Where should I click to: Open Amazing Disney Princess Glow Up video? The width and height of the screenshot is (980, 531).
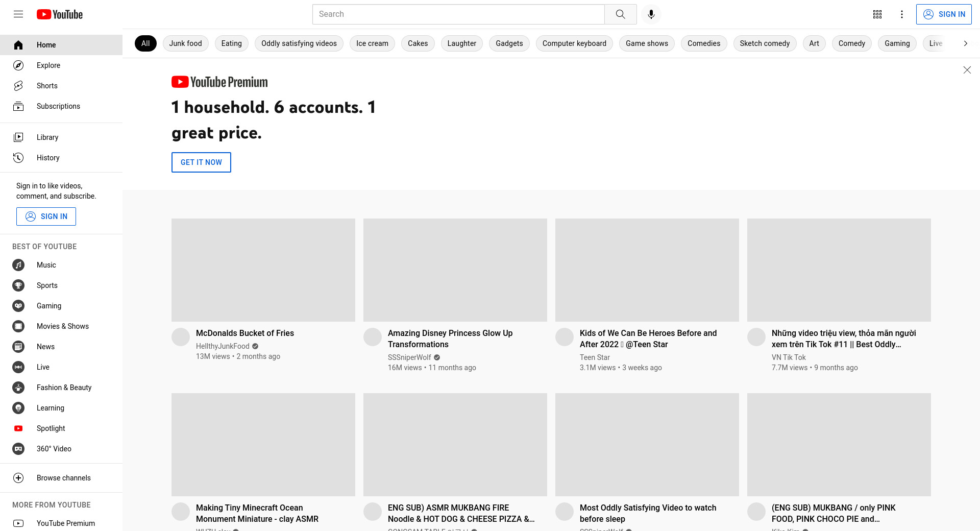pos(450,339)
